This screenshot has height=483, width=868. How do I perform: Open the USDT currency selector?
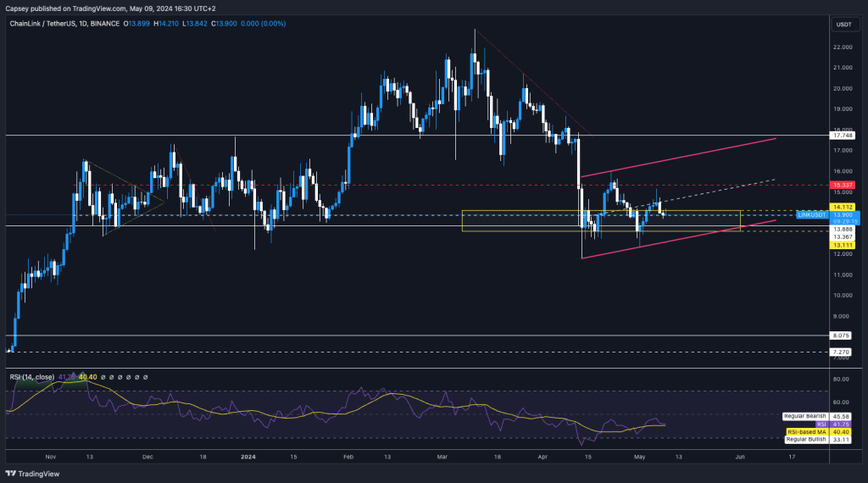pos(843,25)
